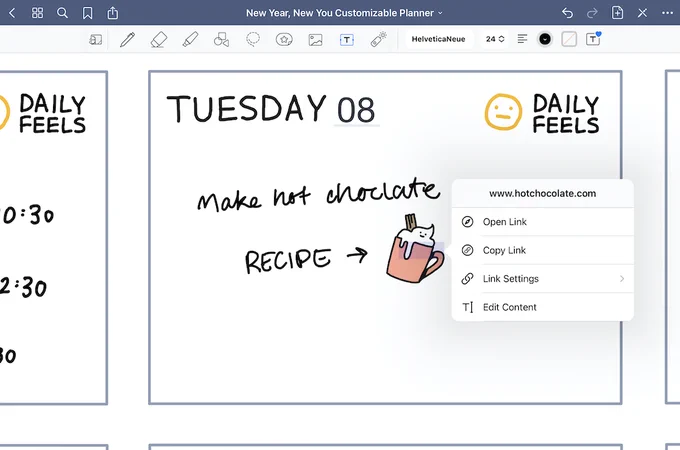This screenshot has width=680, height=450.
Task: Redo the last undone action
Action: pos(592,13)
